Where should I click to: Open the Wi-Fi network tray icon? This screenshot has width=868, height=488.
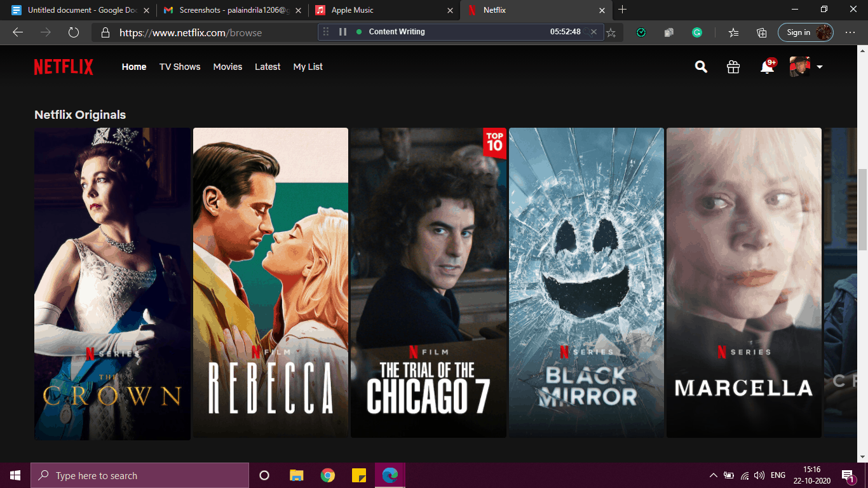click(745, 475)
